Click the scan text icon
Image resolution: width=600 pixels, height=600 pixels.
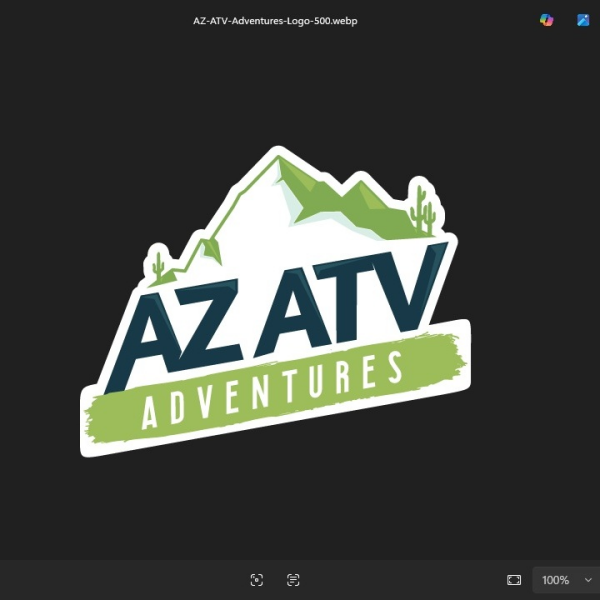[x=293, y=580]
